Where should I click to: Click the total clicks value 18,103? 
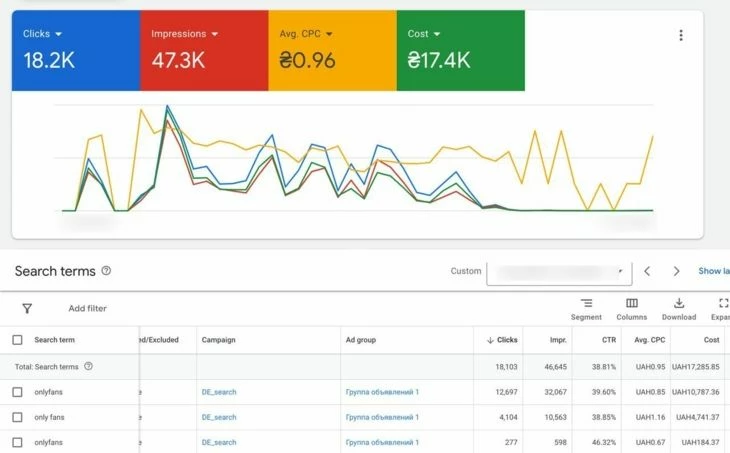pyautogui.click(x=506, y=367)
